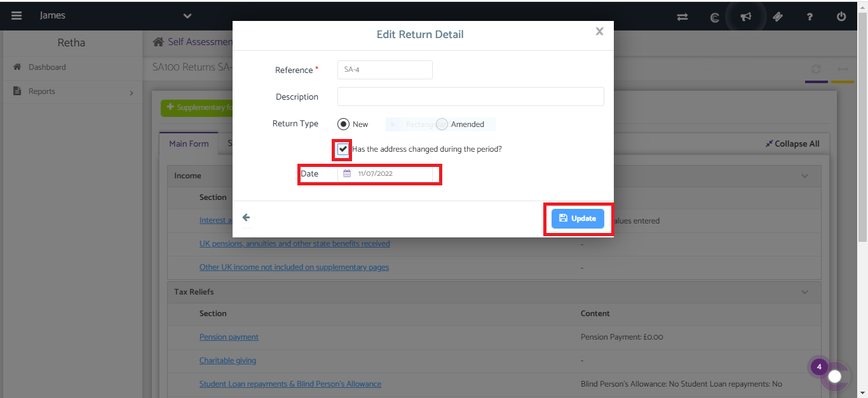Open the help question mark icon
This screenshot has height=398, width=868.
(x=810, y=17)
